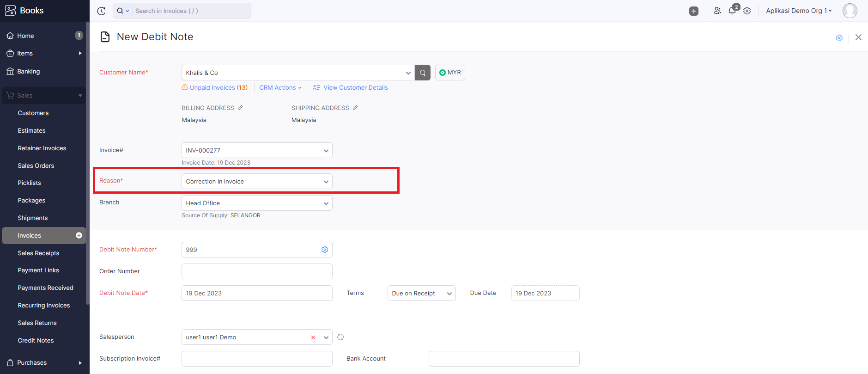Screen dimensions: 868x374
Task: Open the top bar settings gear
Action: pyautogui.click(x=747, y=11)
